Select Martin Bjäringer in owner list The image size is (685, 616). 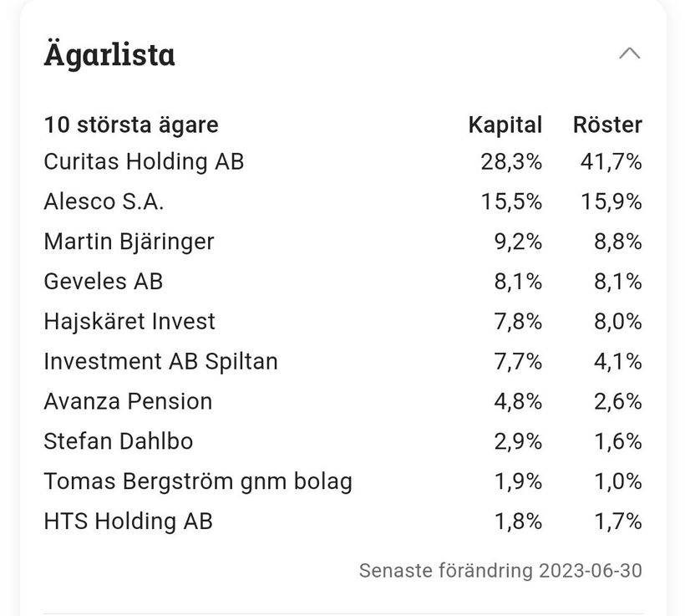[129, 242]
